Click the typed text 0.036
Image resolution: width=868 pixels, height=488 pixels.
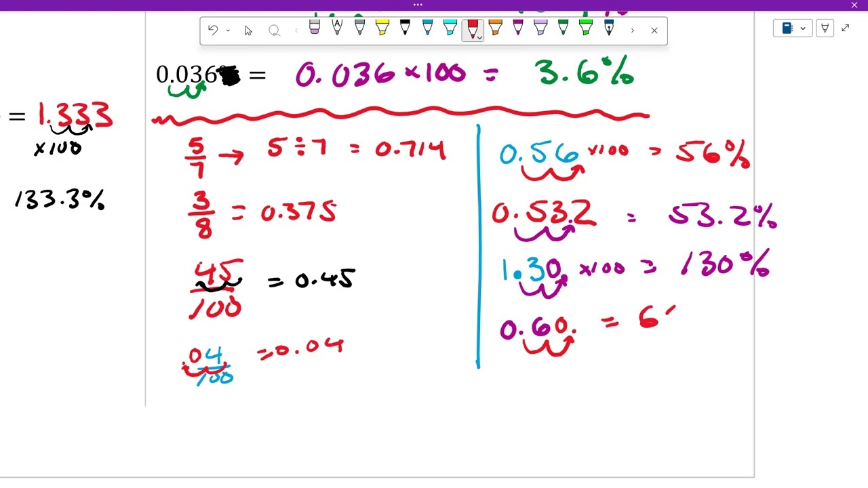(x=186, y=75)
